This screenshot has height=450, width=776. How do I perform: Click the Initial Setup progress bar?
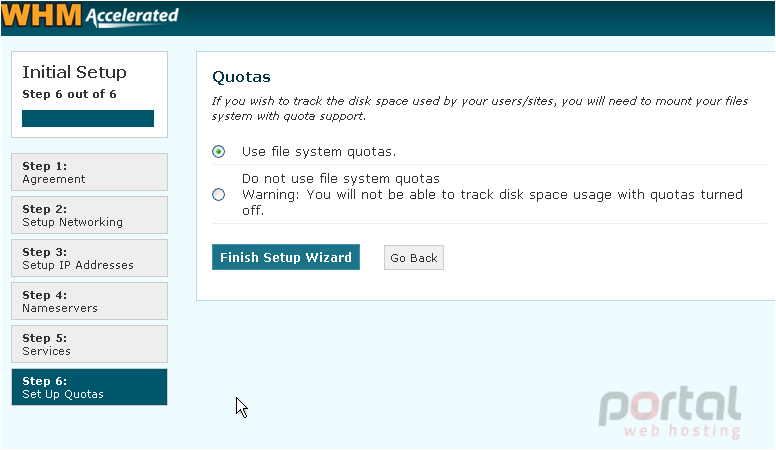[88, 119]
